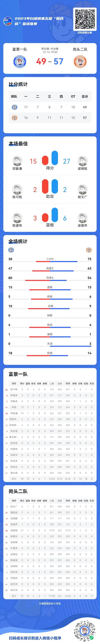Open 梁德乔 rebounds leader avatar
This screenshot has height=644, width=100.
pyautogui.click(x=82, y=218)
